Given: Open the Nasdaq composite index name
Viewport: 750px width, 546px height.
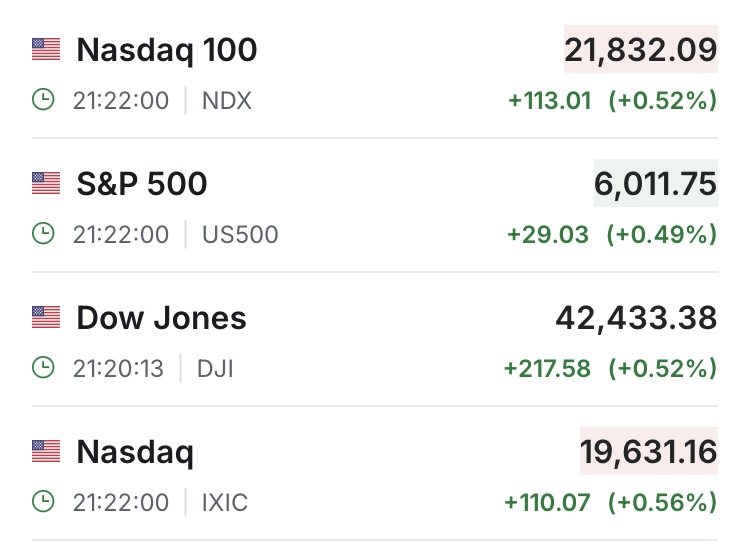Looking at the screenshot, I should point(135,451).
